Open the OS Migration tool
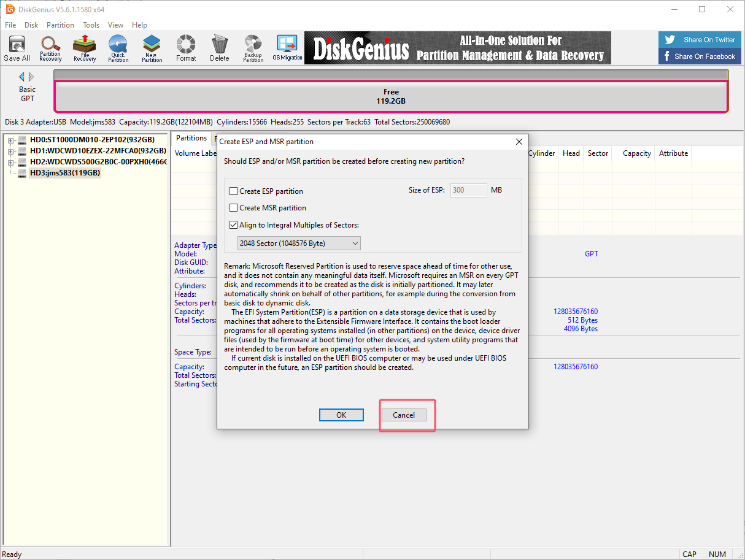 pyautogui.click(x=287, y=48)
